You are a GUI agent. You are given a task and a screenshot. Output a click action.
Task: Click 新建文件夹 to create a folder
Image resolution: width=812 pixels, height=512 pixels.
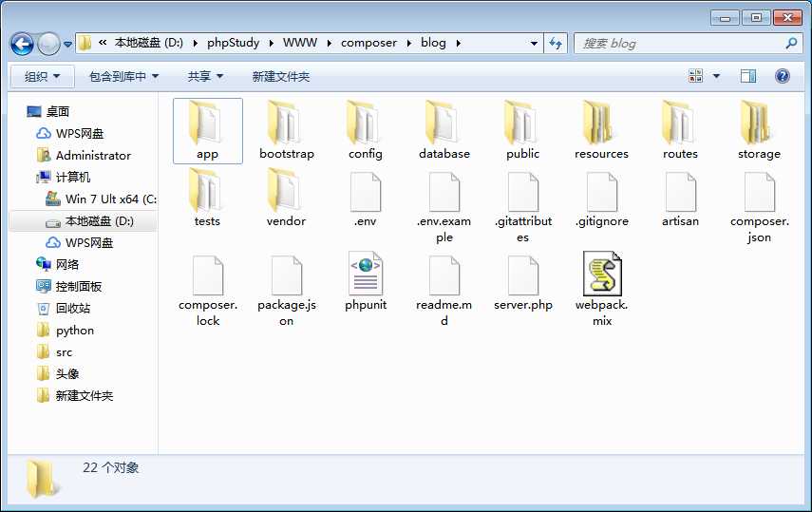click(x=281, y=77)
